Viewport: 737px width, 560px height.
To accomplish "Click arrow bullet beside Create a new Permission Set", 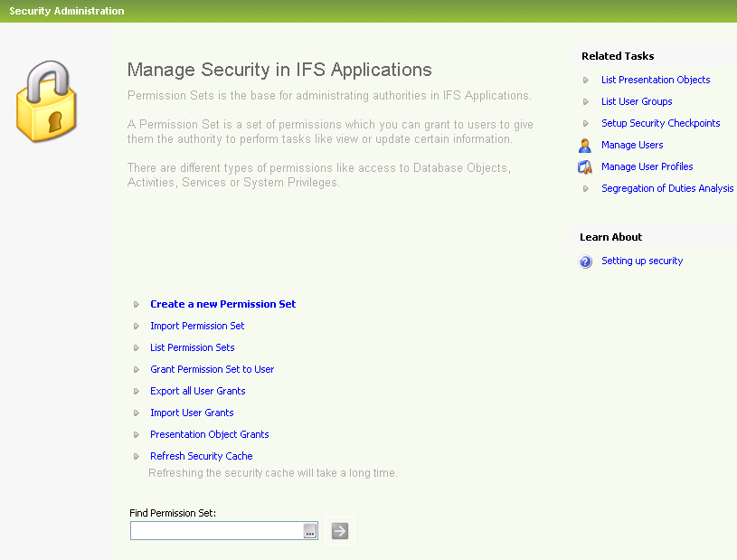I will tap(137, 305).
